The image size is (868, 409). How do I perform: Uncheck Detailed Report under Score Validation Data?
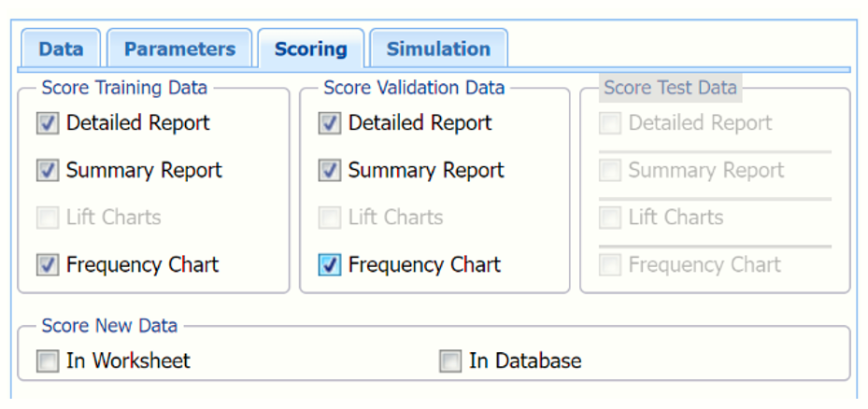330,123
